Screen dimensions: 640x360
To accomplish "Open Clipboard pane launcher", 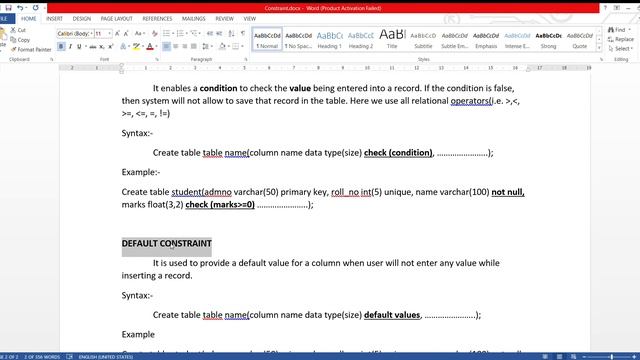I will [x=52, y=60].
